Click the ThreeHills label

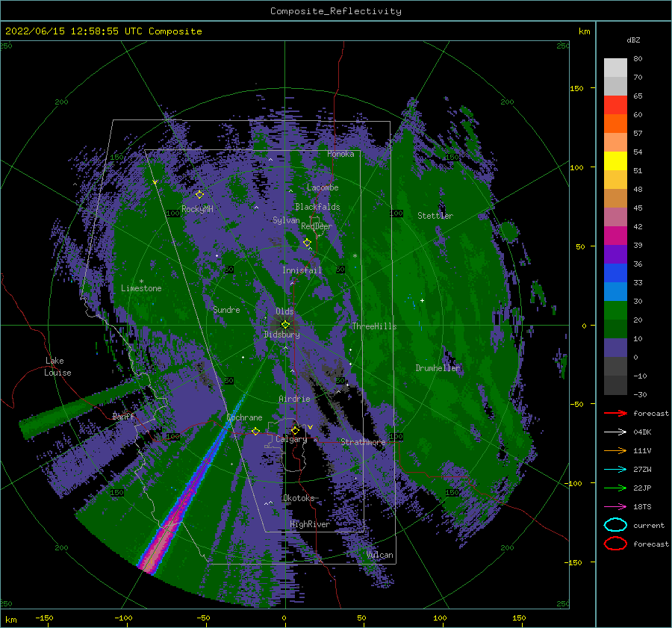click(x=374, y=326)
